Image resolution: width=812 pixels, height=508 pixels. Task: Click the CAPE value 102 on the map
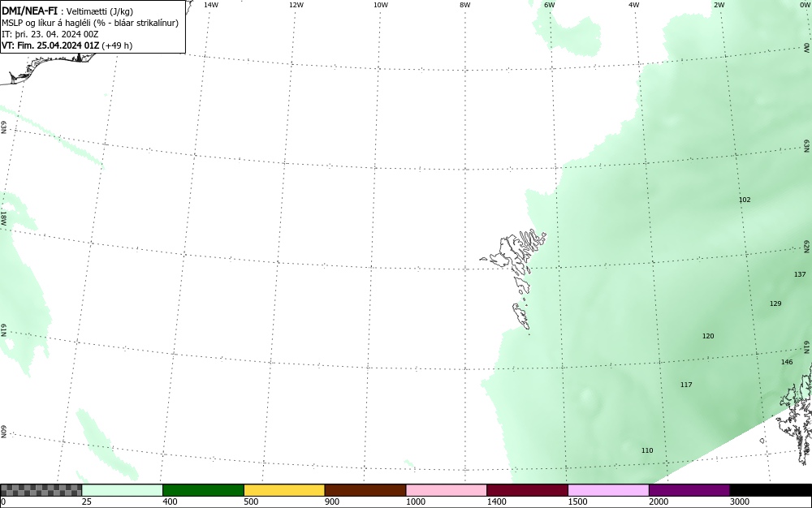tap(745, 200)
